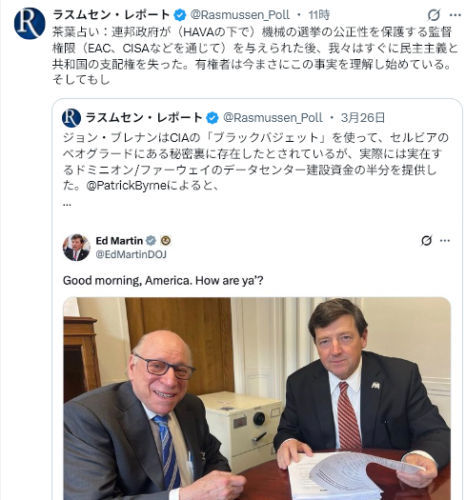Open the 3月26日 timestamp of the quoted tweet
The height and width of the screenshot is (500, 466).
(x=363, y=118)
